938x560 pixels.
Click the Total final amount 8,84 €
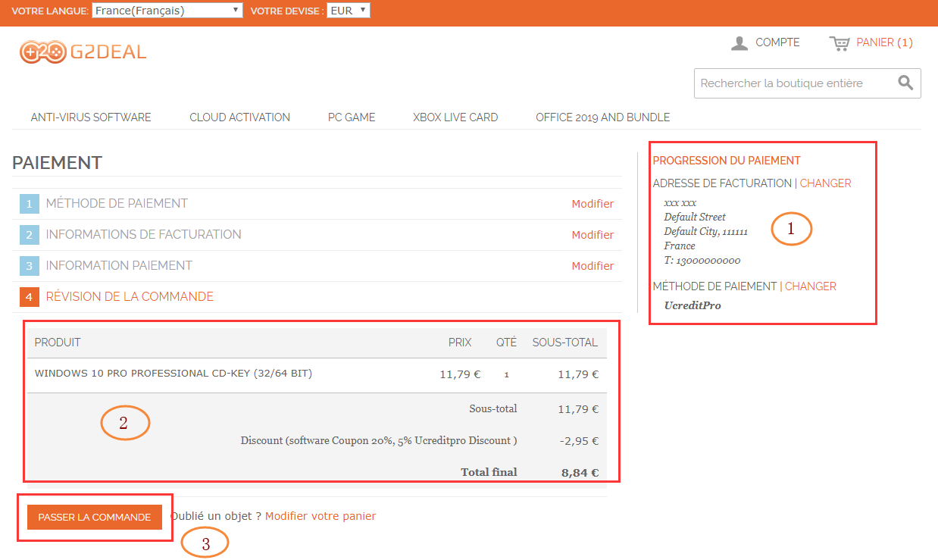click(x=580, y=473)
